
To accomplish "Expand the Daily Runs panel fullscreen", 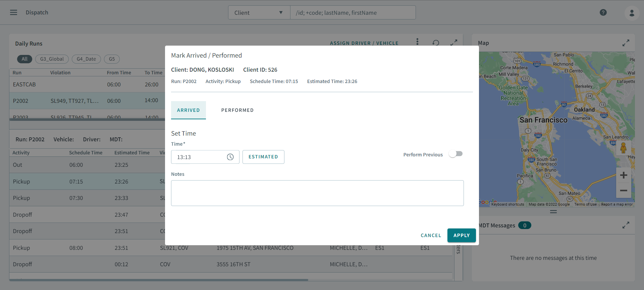I will click(x=454, y=43).
